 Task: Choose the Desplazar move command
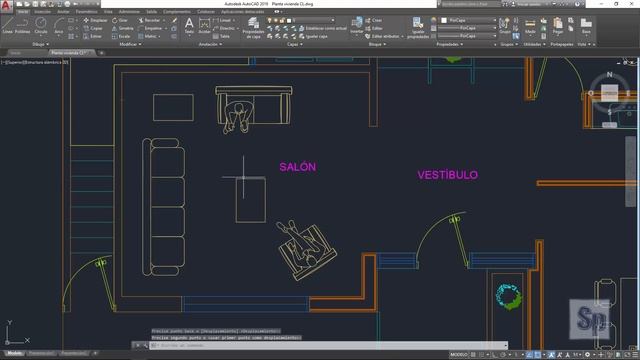[95, 20]
